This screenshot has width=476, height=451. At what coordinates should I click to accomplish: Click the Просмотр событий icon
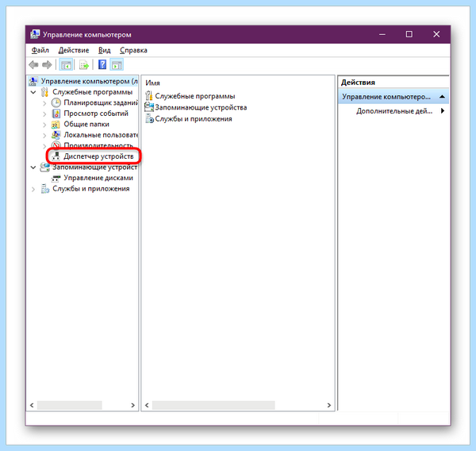pyautogui.click(x=56, y=114)
